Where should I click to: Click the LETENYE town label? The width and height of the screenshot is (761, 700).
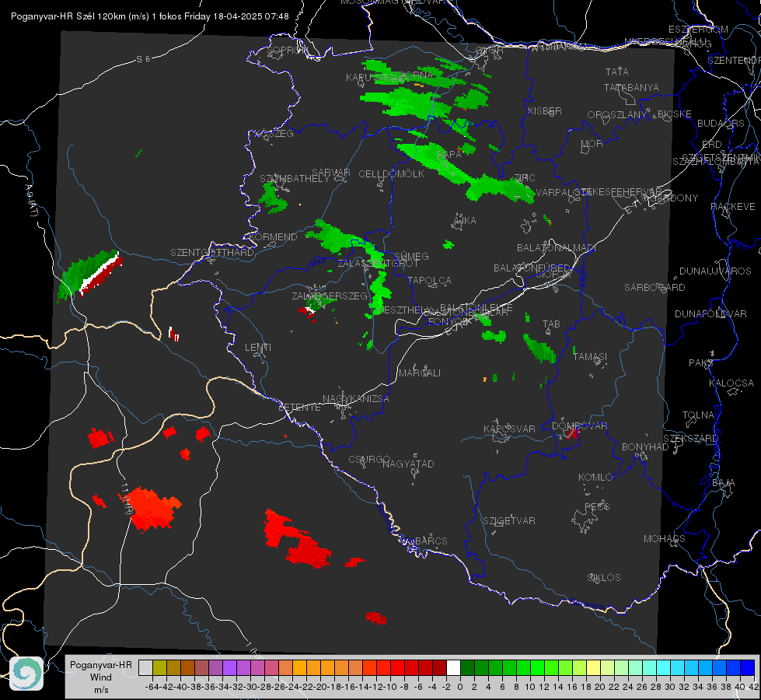(x=299, y=407)
